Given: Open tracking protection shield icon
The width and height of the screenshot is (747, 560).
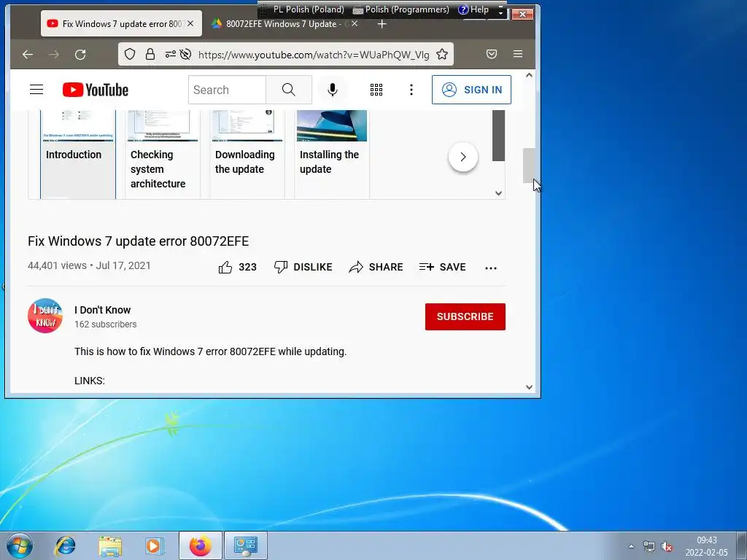Looking at the screenshot, I should pos(130,54).
